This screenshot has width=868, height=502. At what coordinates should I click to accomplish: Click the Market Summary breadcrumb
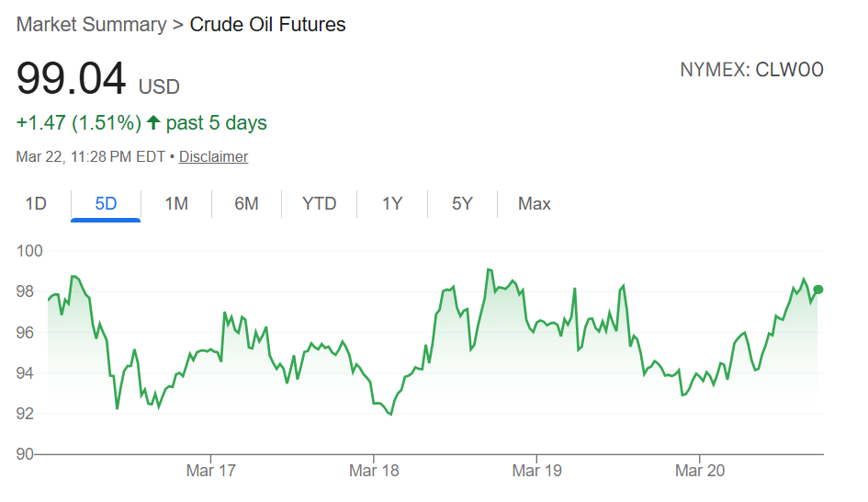coord(90,25)
